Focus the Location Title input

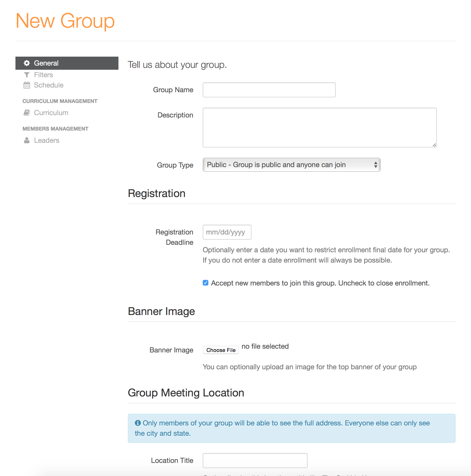click(255, 461)
